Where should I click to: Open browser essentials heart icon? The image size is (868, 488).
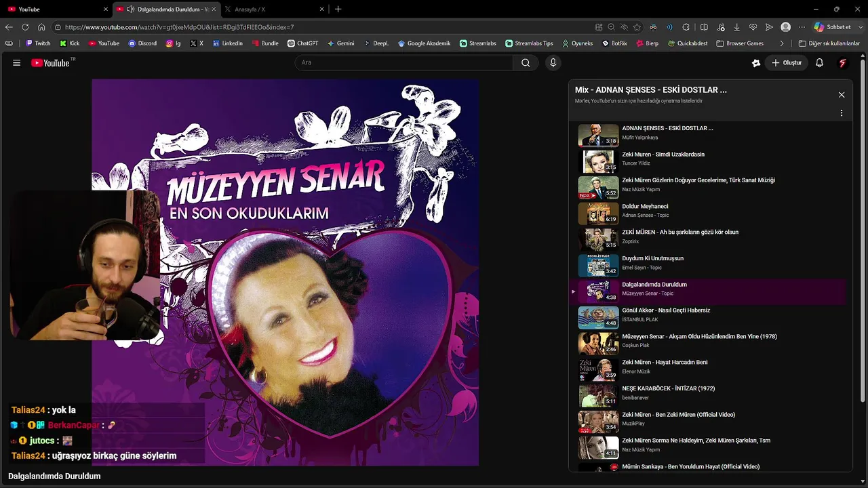(x=753, y=27)
